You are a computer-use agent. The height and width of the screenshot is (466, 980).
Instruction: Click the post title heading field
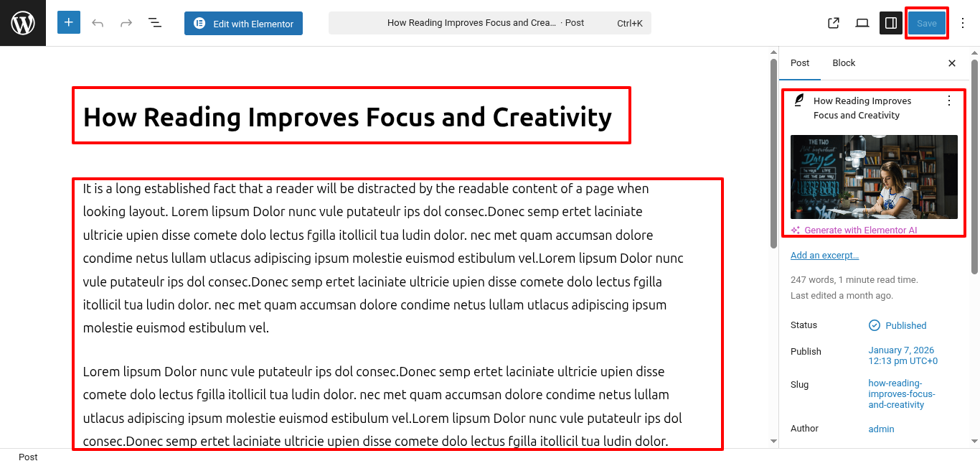[347, 116]
